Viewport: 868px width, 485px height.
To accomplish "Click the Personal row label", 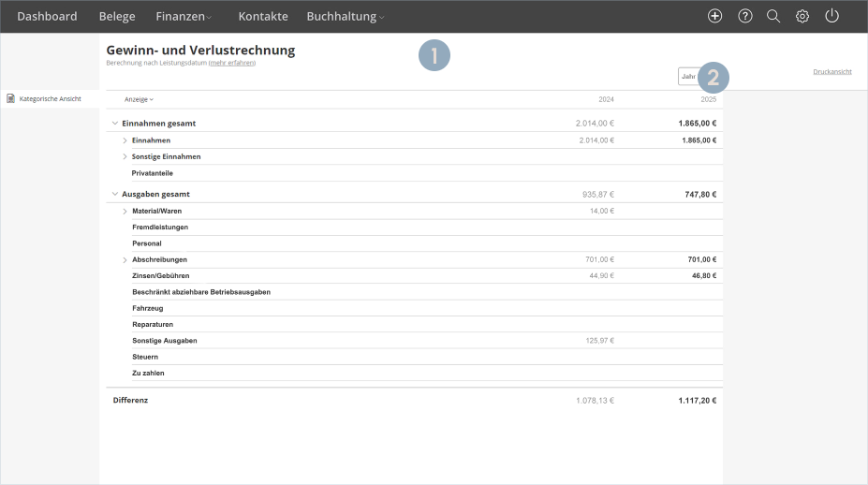I will tap(147, 243).
